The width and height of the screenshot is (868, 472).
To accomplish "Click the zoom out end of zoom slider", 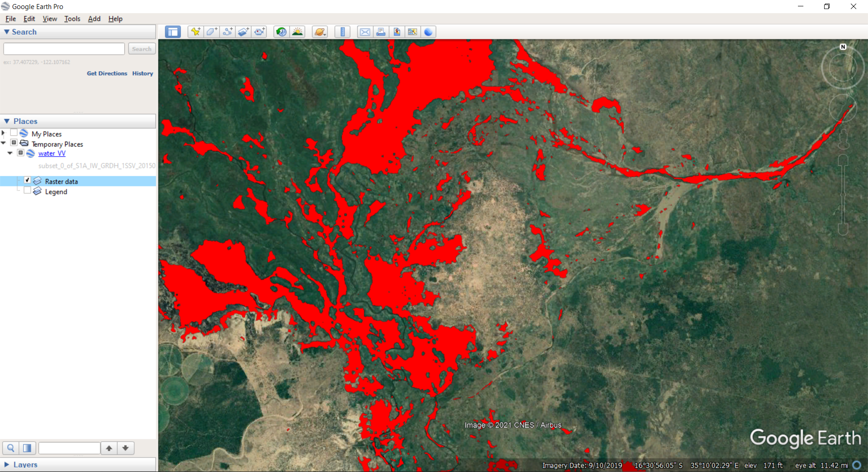I will (843, 230).
